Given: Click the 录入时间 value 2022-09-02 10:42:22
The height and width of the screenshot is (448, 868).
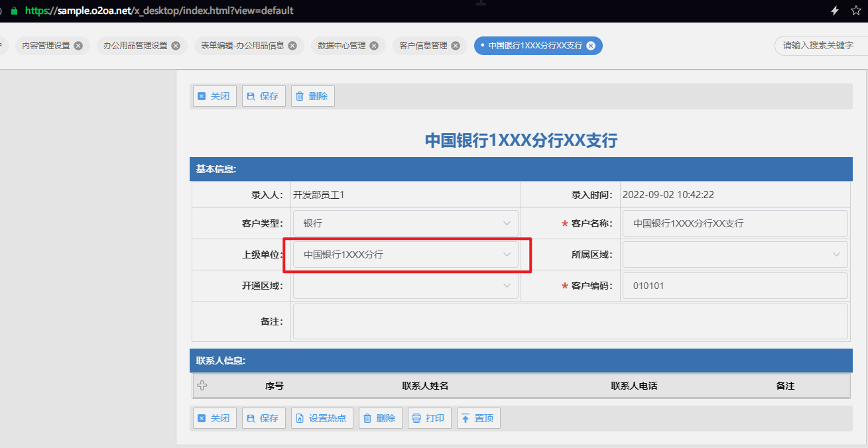Looking at the screenshot, I should coord(668,195).
